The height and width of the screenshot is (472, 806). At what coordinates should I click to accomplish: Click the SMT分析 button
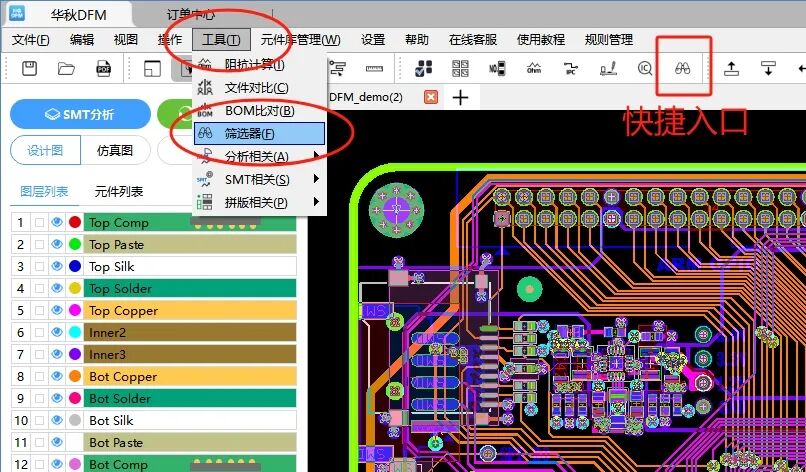[x=80, y=114]
